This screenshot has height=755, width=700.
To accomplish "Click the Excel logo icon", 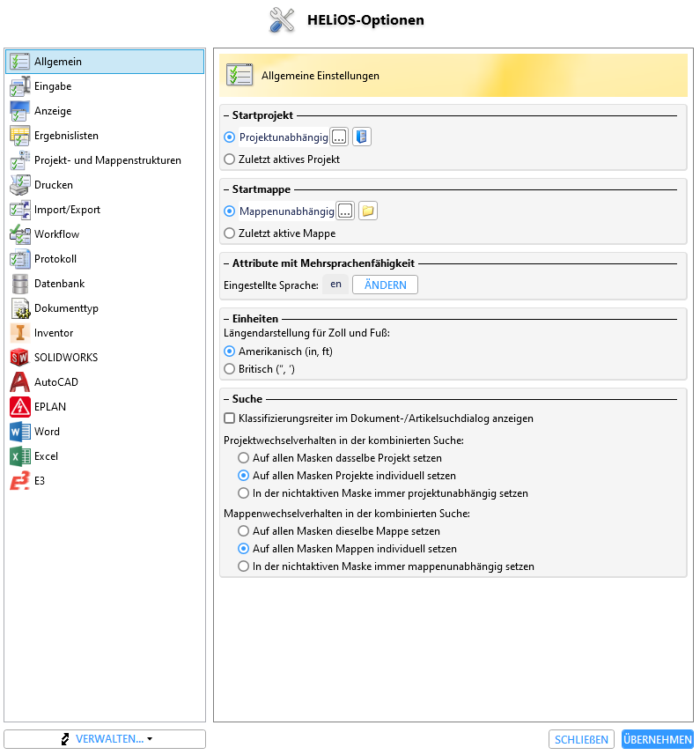I will point(19,456).
